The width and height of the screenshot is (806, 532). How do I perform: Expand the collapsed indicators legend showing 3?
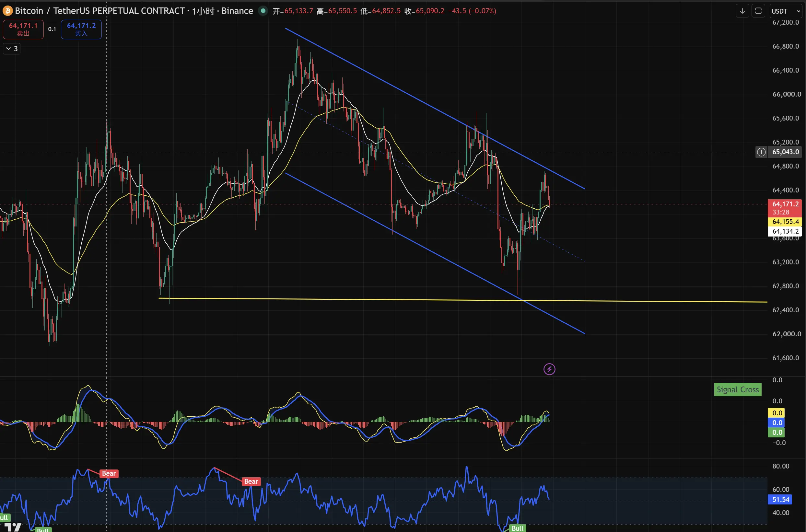pos(12,49)
